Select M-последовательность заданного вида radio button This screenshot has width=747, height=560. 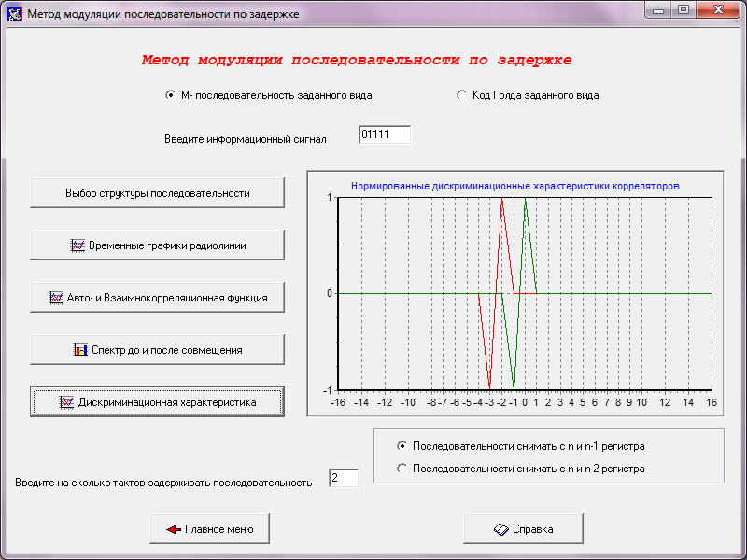tap(170, 95)
